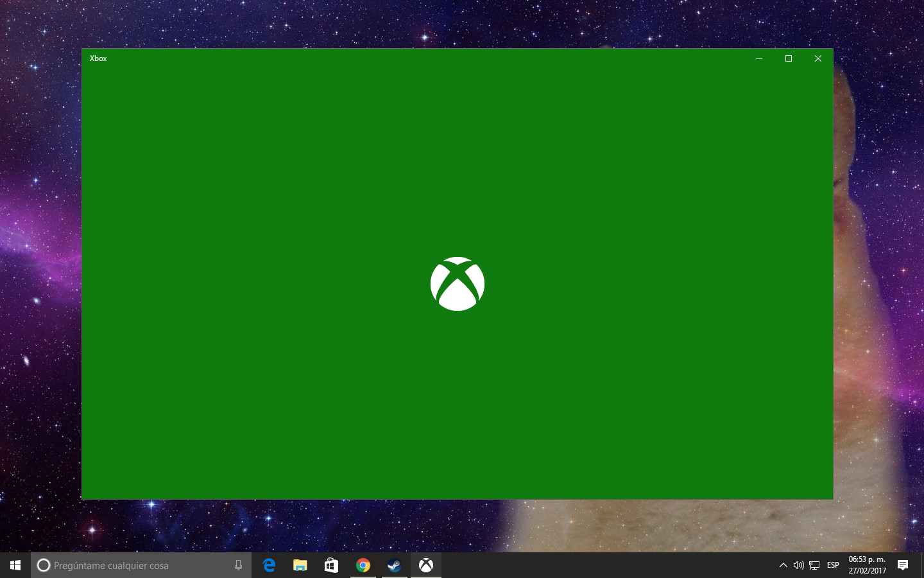Show hidden system tray icons

(x=783, y=565)
